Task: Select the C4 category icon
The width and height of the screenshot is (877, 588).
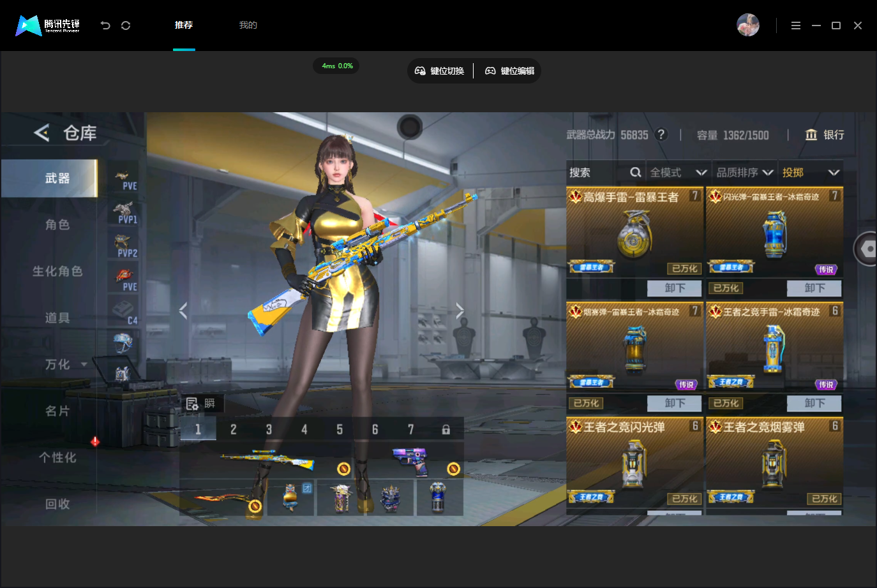Action: click(124, 312)
